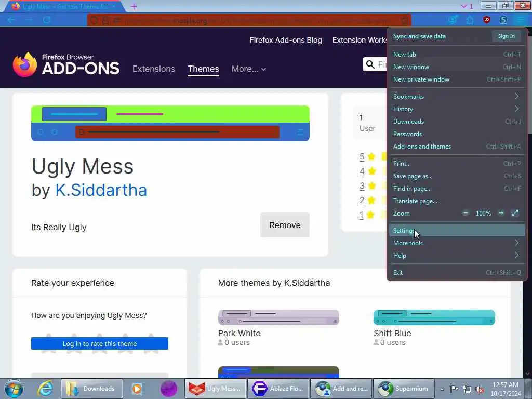
Task: Open the Extension Workshop link
Action: click(360, 40)
